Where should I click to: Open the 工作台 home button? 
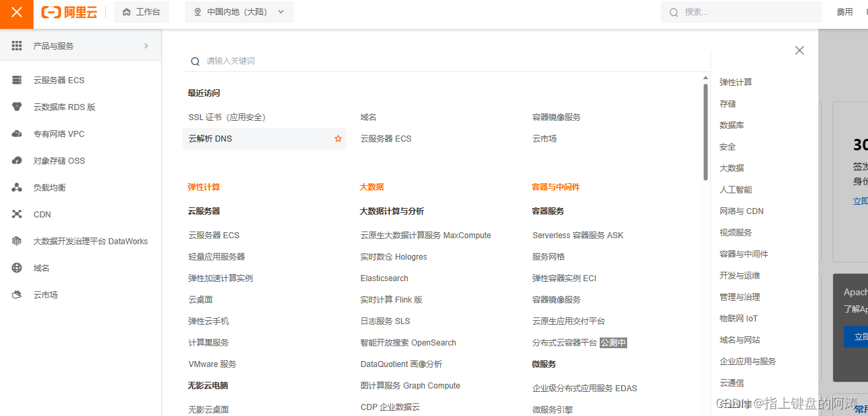[x=142, y=12]
